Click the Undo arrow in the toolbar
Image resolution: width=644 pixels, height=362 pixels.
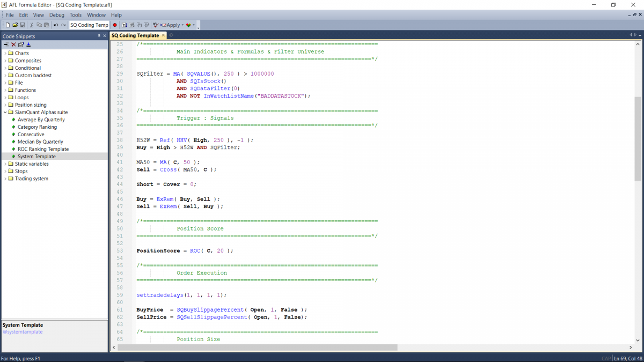tap(56, 25)
